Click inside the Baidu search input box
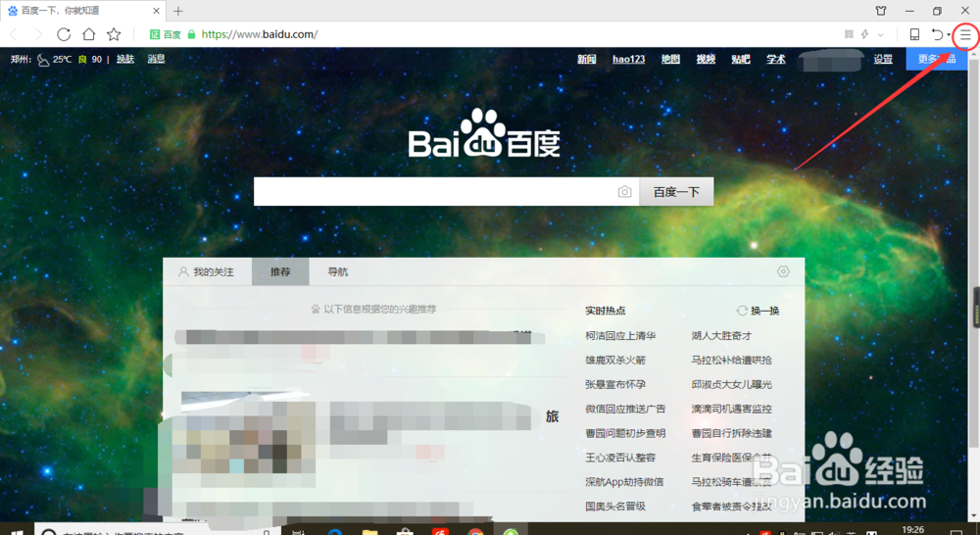This screenshot has height=535, width=980. coord(446,191)
